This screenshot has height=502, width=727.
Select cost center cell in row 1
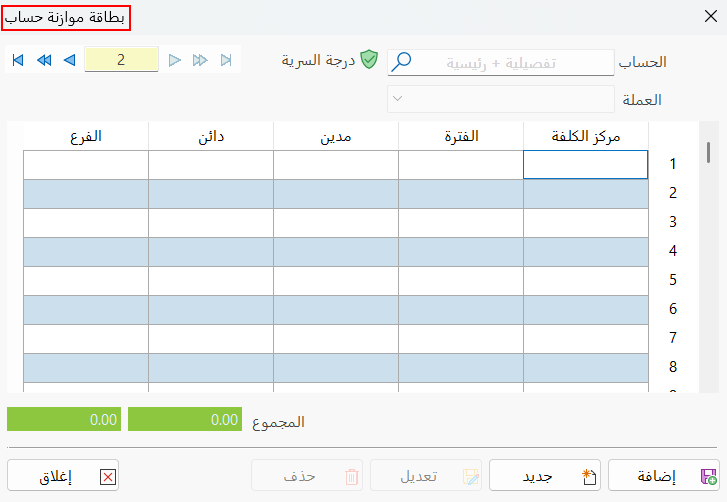(586, 165)
